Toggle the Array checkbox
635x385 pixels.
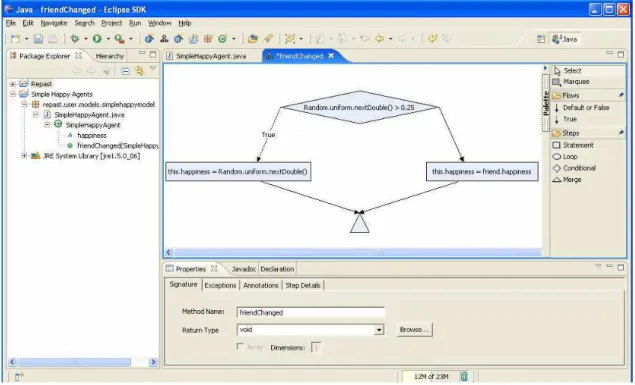tap(240, 347)
